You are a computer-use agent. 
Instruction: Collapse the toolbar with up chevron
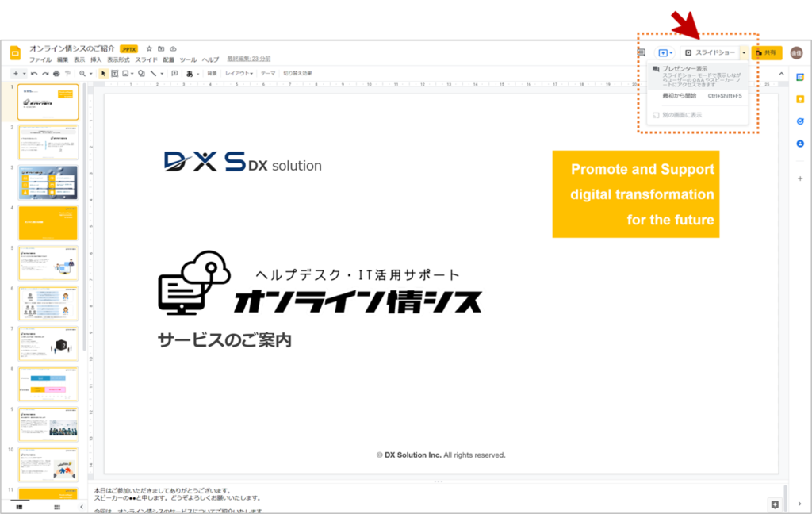pyautogui.click(x=781, y=74)
